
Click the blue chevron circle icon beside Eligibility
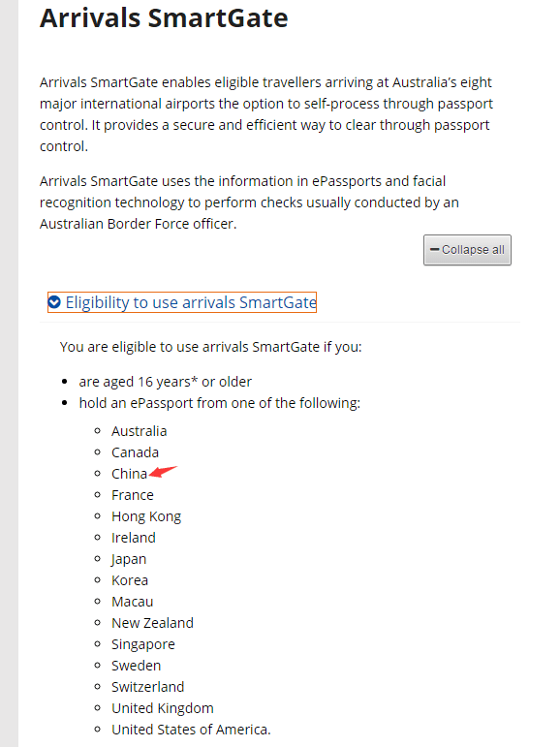[x=54, y=302]
